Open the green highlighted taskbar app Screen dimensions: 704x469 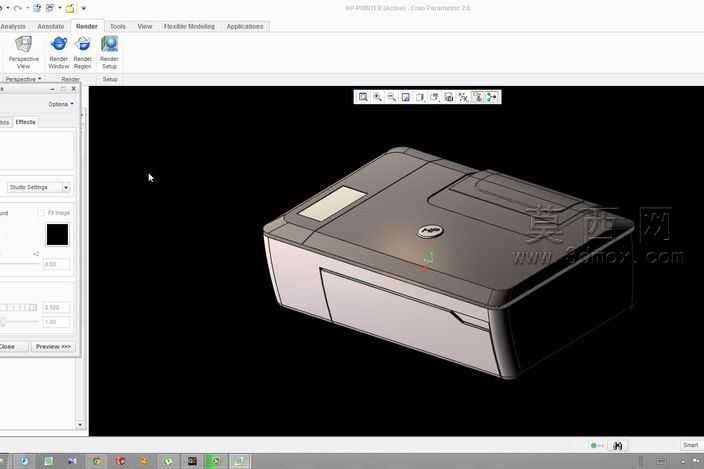216,461
